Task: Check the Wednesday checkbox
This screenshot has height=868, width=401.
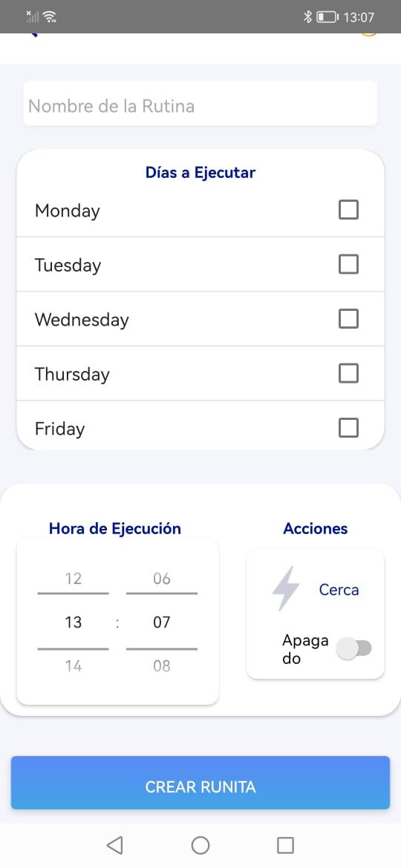Action: tap(348, 319)
